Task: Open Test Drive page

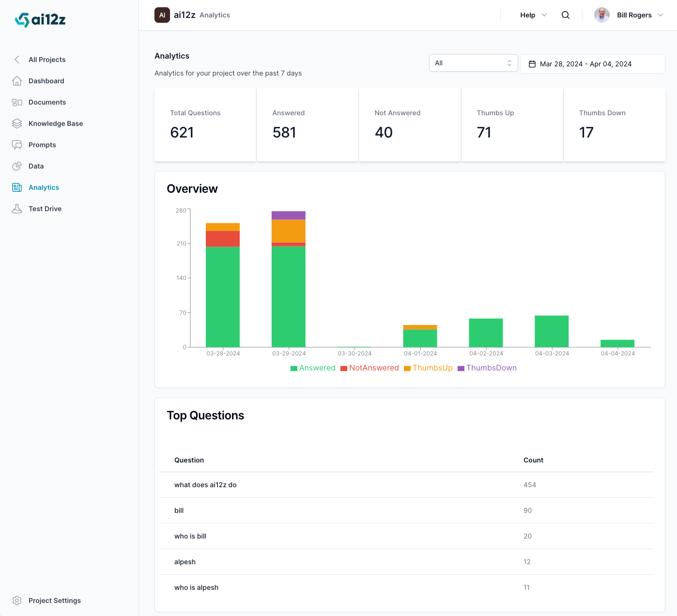Action: coord(45,209)
